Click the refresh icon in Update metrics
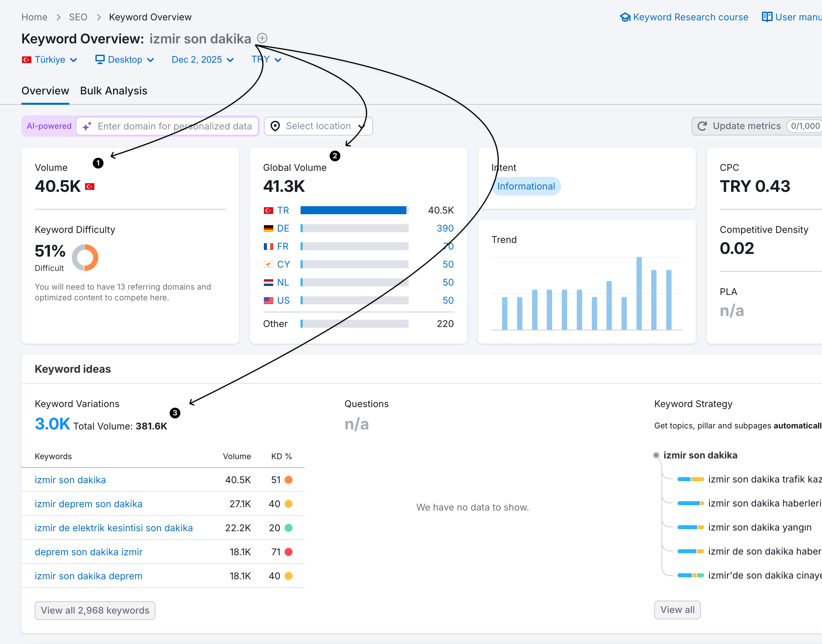 [x=702, y=126]
